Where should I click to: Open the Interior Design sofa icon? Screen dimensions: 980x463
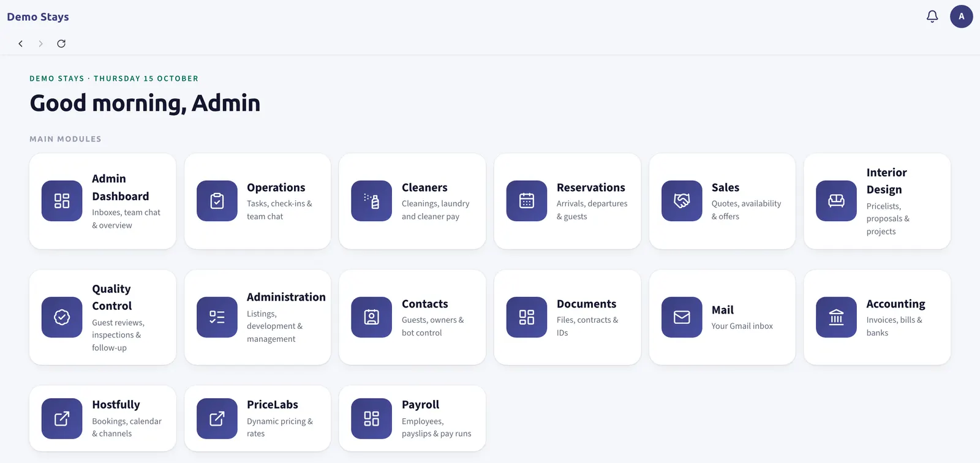point(836,201)
